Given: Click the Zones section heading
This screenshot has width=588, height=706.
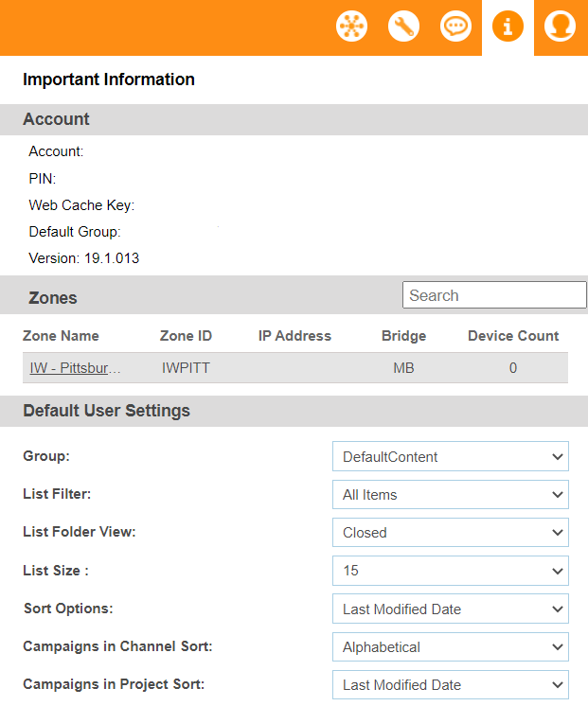Looking at the screenshot, I should tap(53, 298).
